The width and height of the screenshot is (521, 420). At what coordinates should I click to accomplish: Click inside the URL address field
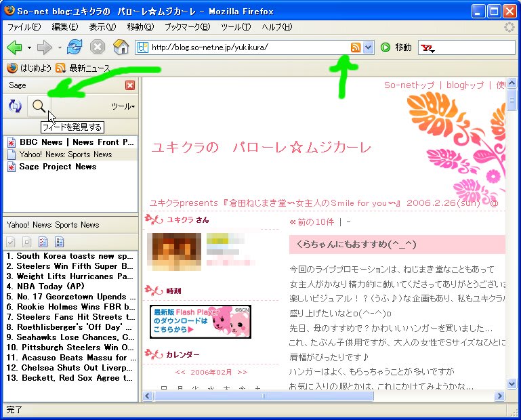pos(249,47)
